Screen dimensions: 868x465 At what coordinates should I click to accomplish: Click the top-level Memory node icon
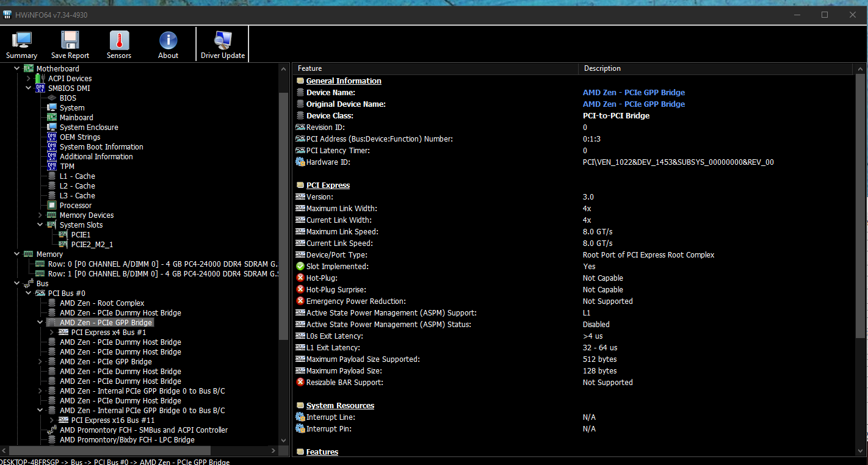click(29, 254)
